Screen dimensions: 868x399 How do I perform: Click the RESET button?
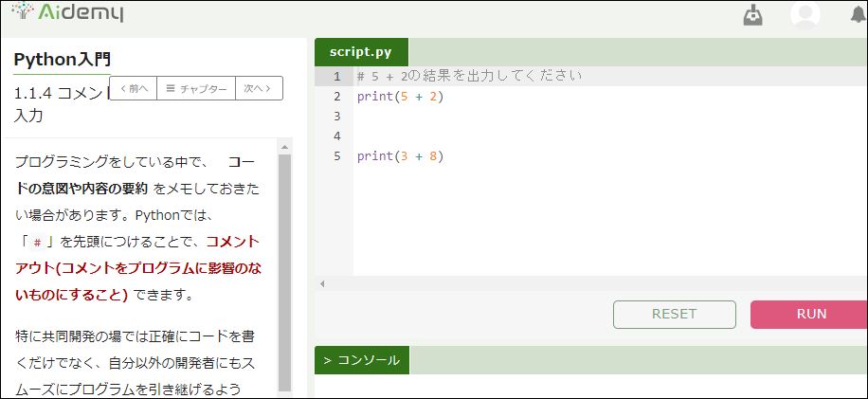coord(675,315)
